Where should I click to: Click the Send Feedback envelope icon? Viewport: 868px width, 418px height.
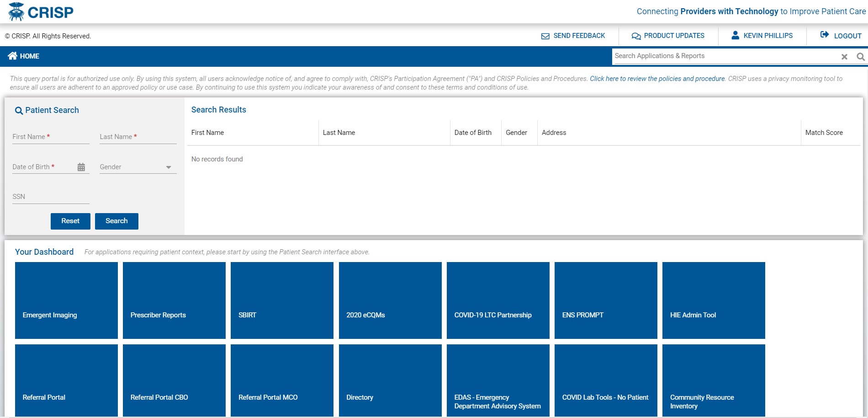pyautogui.click(x=545, y=36)
